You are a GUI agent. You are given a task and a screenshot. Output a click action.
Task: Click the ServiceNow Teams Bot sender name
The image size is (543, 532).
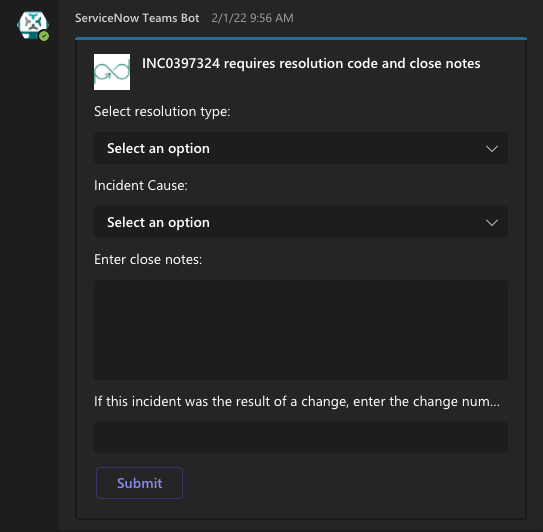click(x=137, y=18)
